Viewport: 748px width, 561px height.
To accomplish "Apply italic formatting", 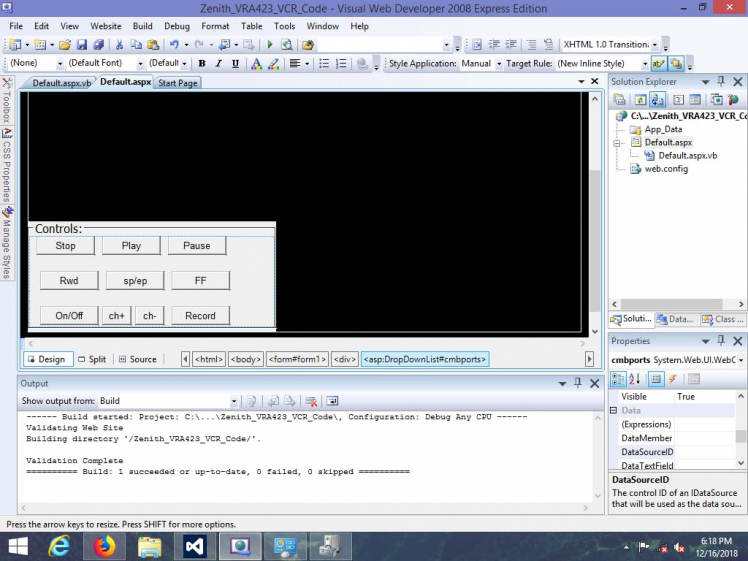I will pos(218,63).
